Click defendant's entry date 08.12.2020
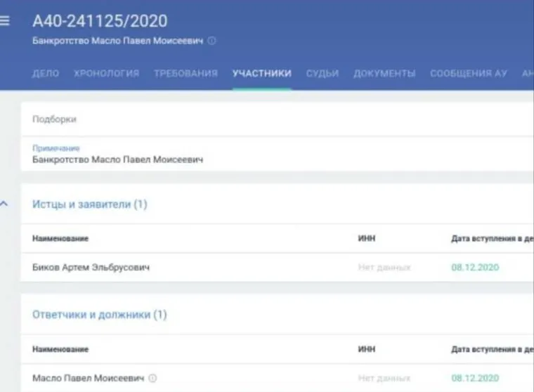The width and height of the screenshot is (534, 392). click(x=475, y=378)
